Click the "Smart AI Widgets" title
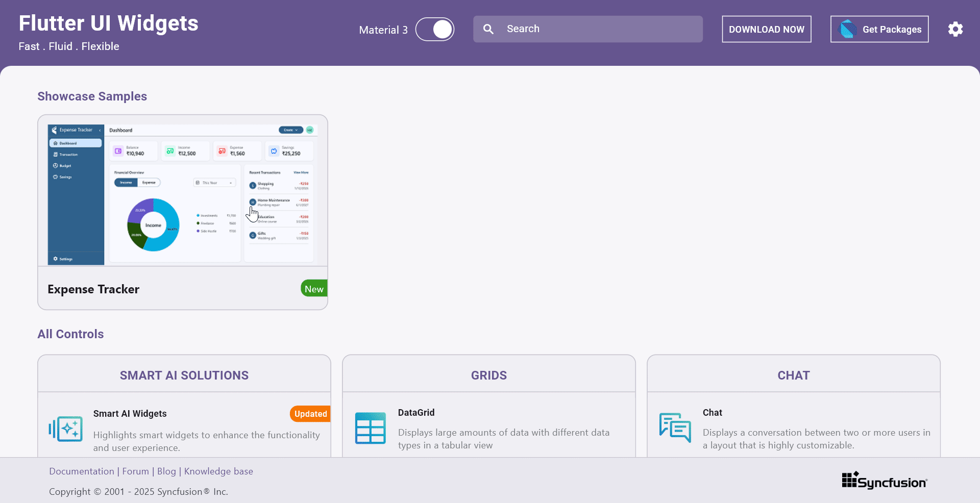This screenshot has width=980, height=503. [x=130, y=414]
